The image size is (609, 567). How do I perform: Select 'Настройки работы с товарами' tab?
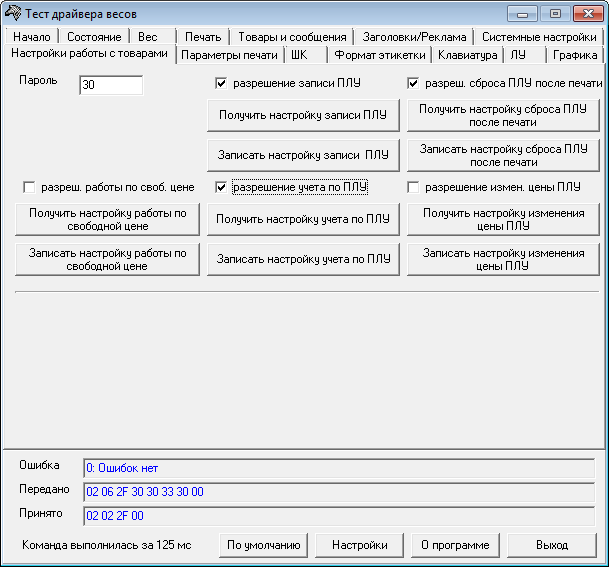click(x=89, y=53)
